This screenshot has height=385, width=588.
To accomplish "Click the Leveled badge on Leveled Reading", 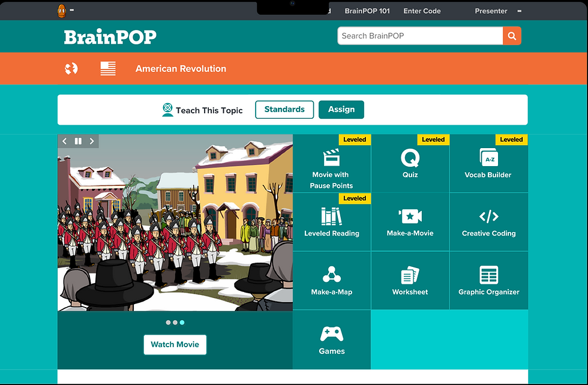I will point(355,198).
